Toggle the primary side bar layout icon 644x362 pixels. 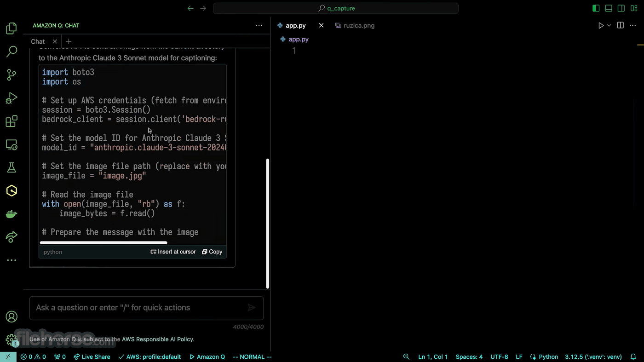pyautogui.click(x=596, y=8)
